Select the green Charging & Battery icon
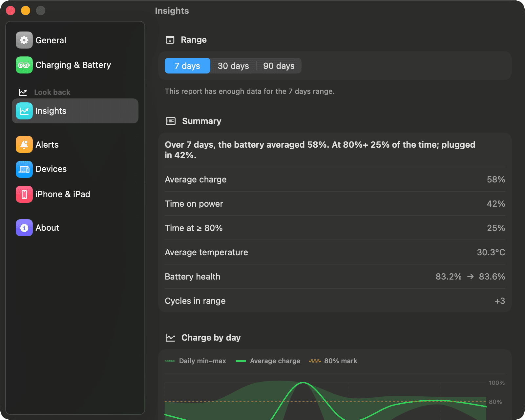 point(24,65)
